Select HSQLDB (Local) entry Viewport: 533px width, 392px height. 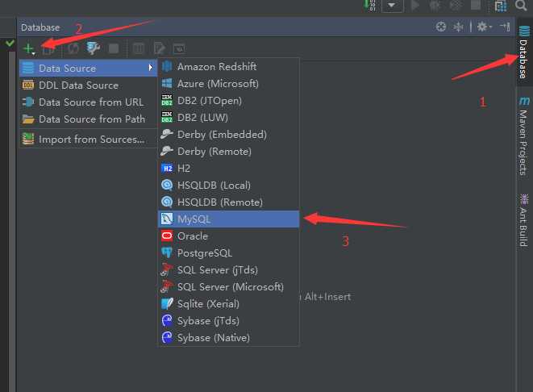pos(229,186)
